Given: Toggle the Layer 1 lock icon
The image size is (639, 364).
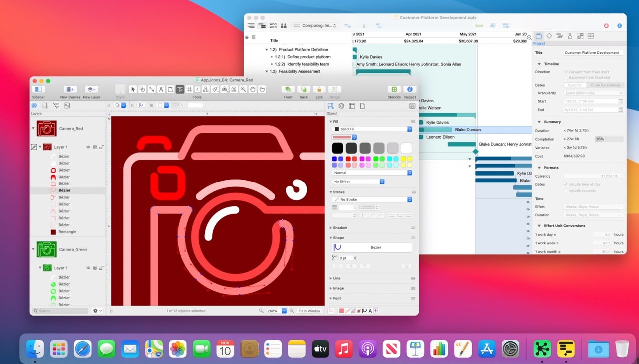Looking at the screenshot, I should [x=101, y=147].
